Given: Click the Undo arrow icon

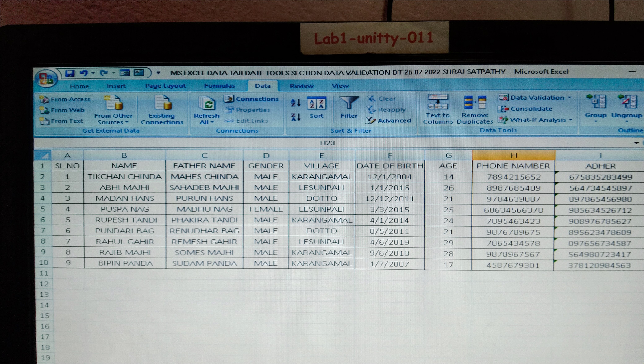Looking at the screenshot, I should point(84,73).
